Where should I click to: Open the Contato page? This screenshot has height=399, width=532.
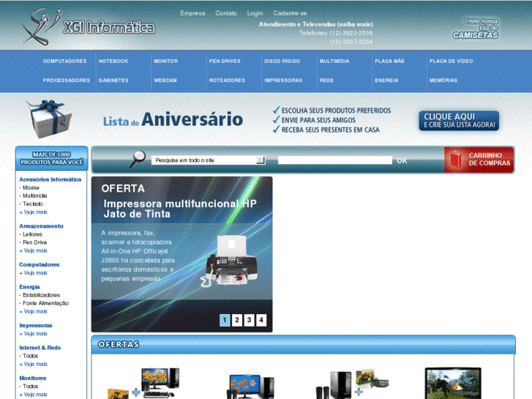(226, 13)
